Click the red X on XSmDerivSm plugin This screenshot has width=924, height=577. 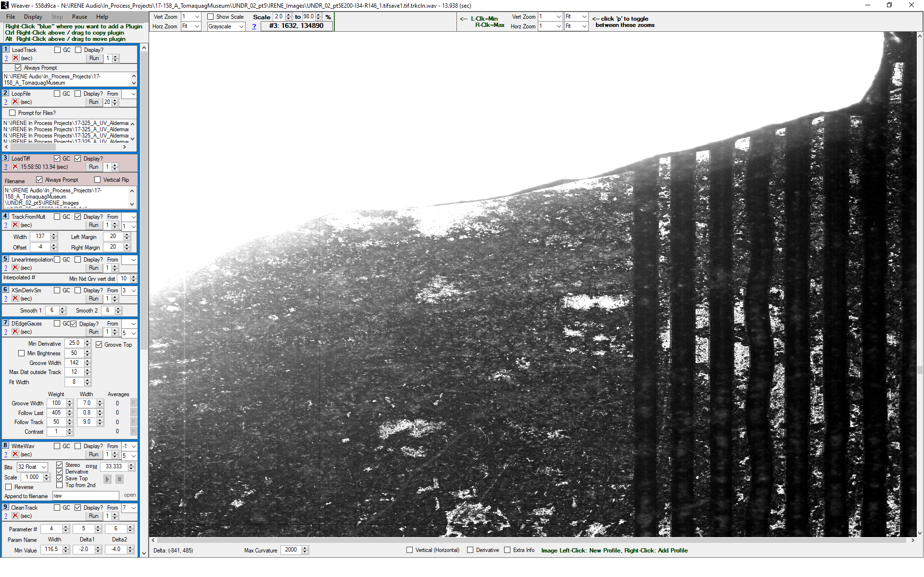pyautogui.click(x=15, y=299)
